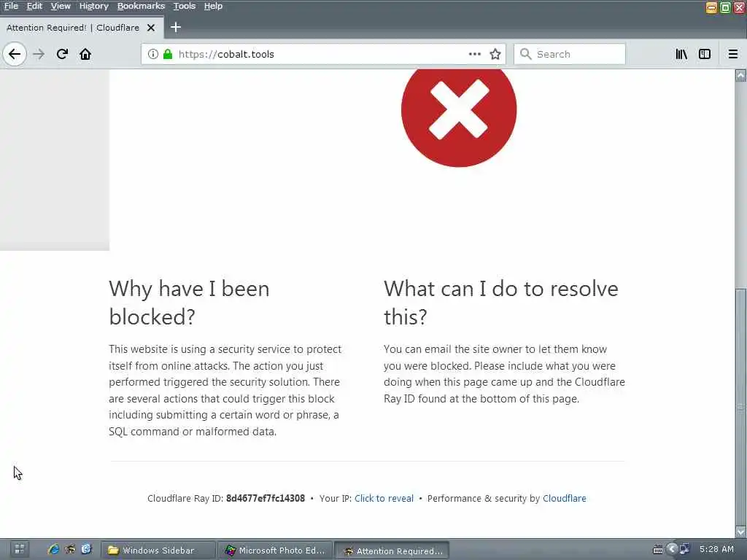Switch to Microsoft Photo Editor taskbar item

(275, 551)
